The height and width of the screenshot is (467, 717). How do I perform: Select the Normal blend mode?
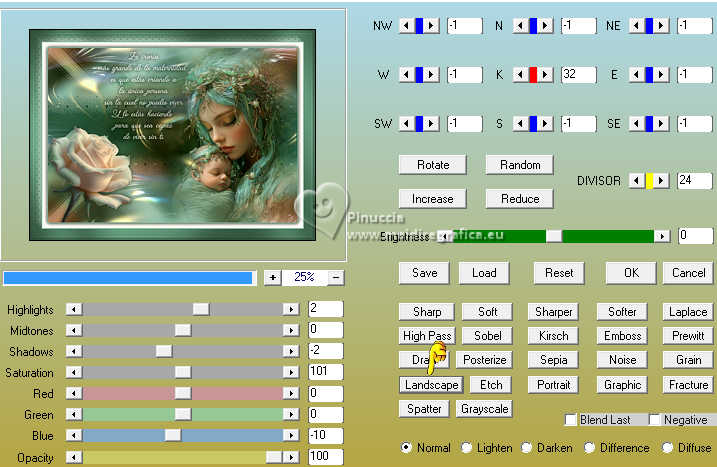pos(406,448)
